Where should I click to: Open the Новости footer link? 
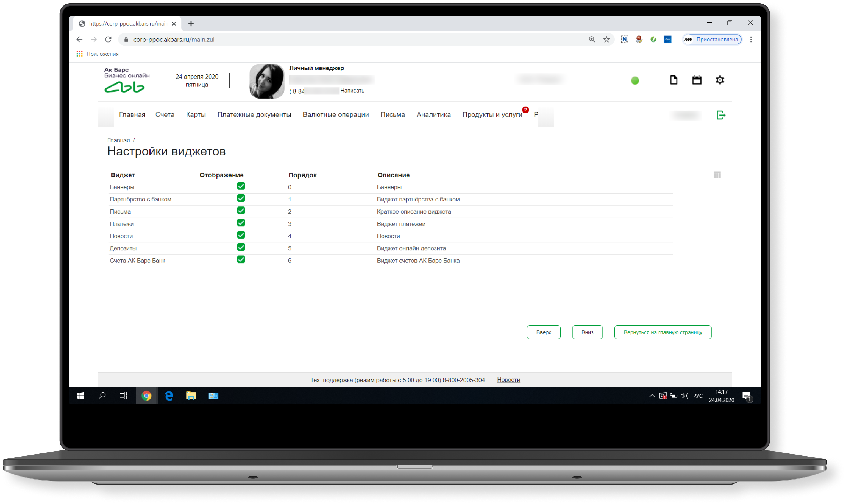(x=508, y=380)
